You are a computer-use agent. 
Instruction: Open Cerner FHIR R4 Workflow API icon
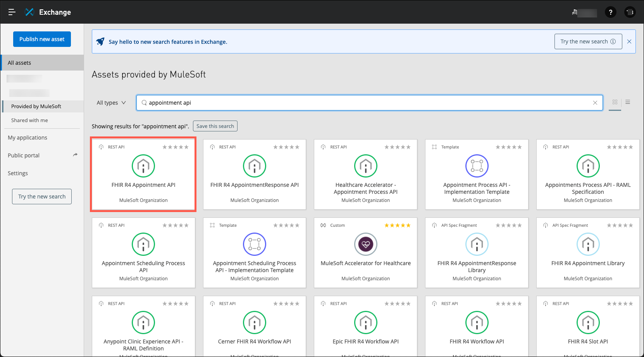pos(255,323)
